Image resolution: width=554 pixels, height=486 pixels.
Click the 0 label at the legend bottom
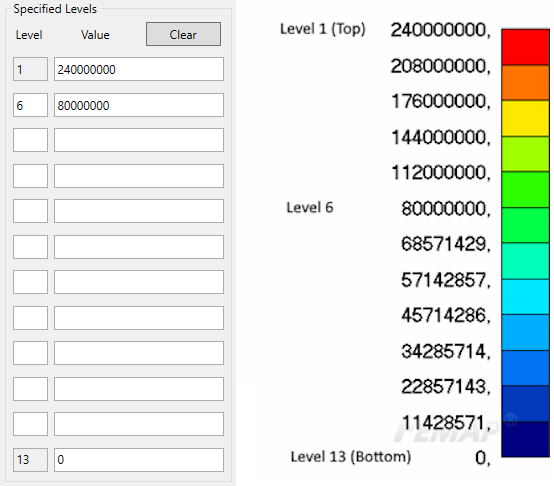click(483, 458)
